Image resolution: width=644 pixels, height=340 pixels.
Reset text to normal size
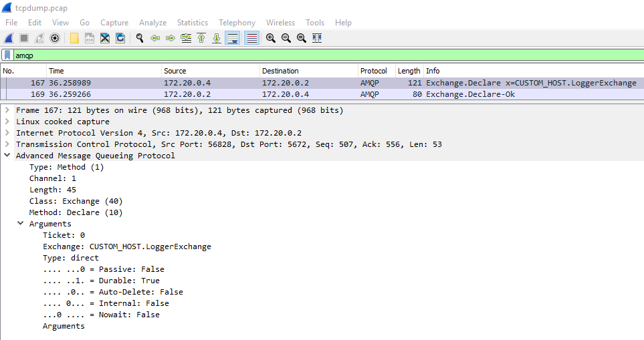(x=302, y=38)
